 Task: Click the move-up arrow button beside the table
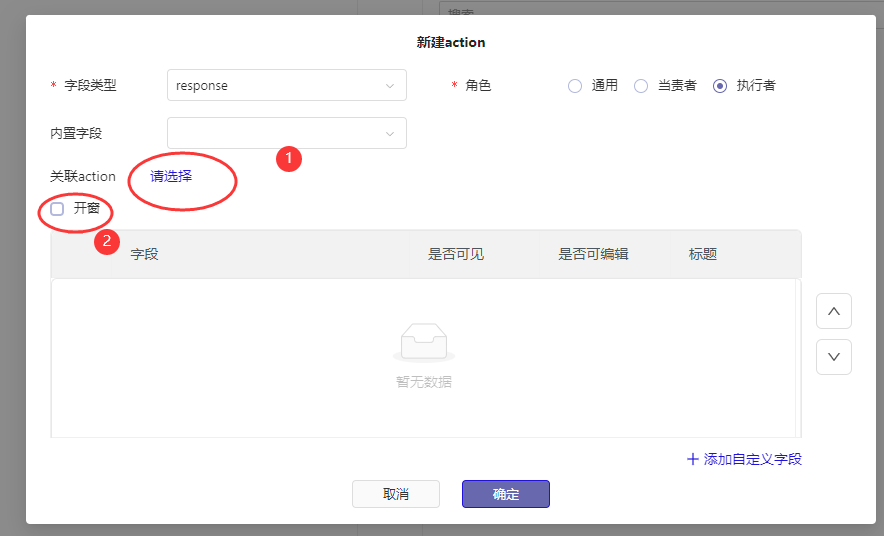pos(833,311)
